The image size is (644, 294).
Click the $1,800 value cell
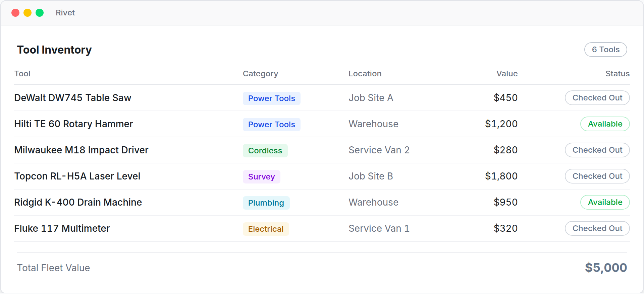(501, 176)
